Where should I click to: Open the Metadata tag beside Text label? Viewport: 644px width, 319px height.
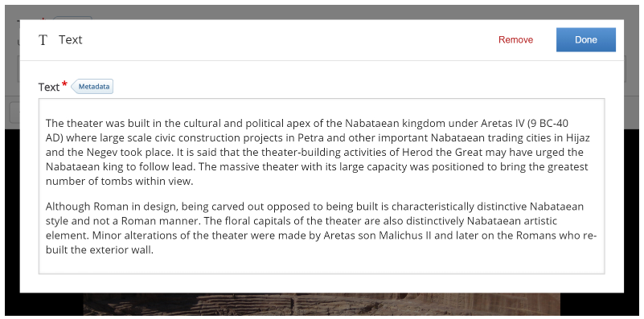tap(92, 87)
